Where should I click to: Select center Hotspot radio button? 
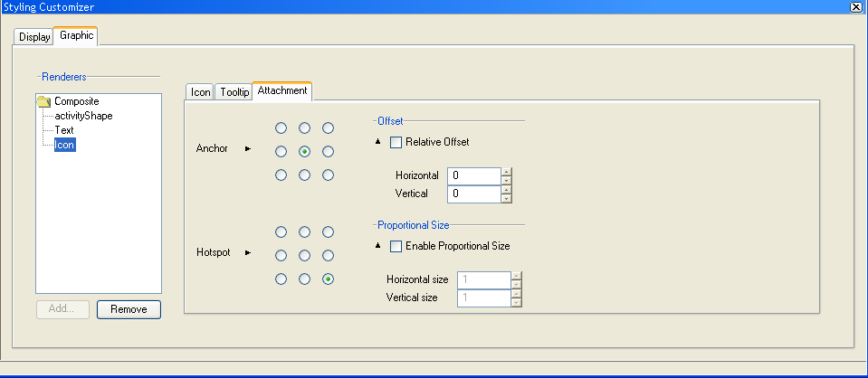305,256
